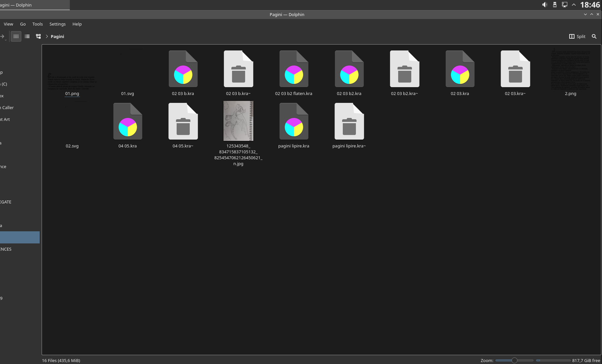Select the 02 03 b.kra file icon
This screenshot has height=364, width=602.
coord(183,69)
